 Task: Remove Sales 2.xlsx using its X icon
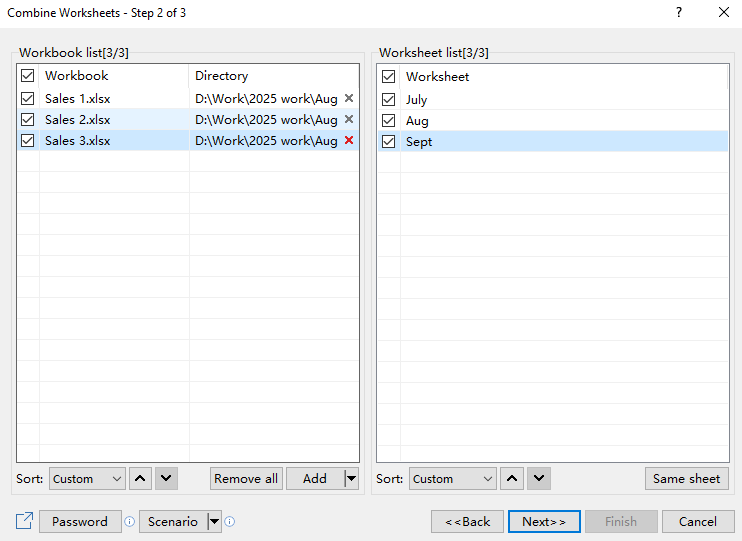(349, 119)
